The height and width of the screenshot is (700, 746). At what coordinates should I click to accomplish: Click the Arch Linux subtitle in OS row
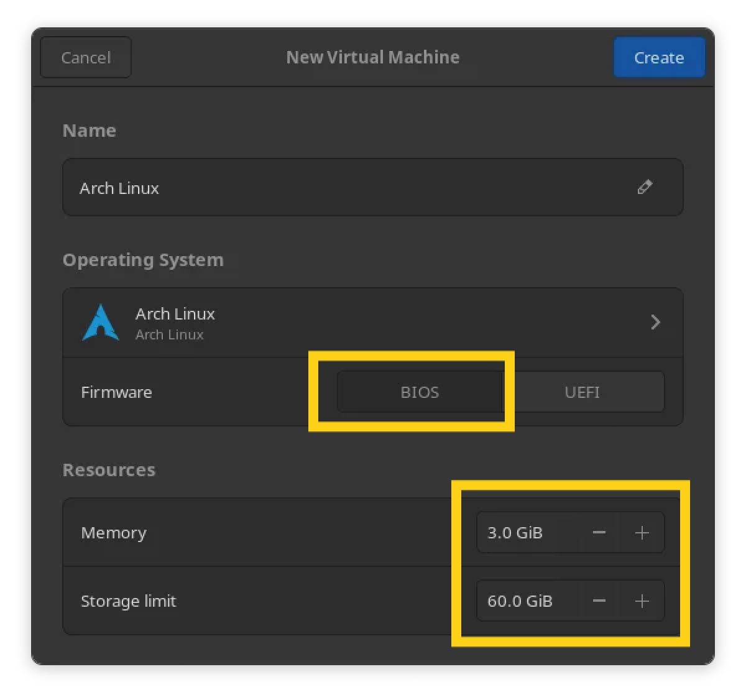tap(170, 334)
